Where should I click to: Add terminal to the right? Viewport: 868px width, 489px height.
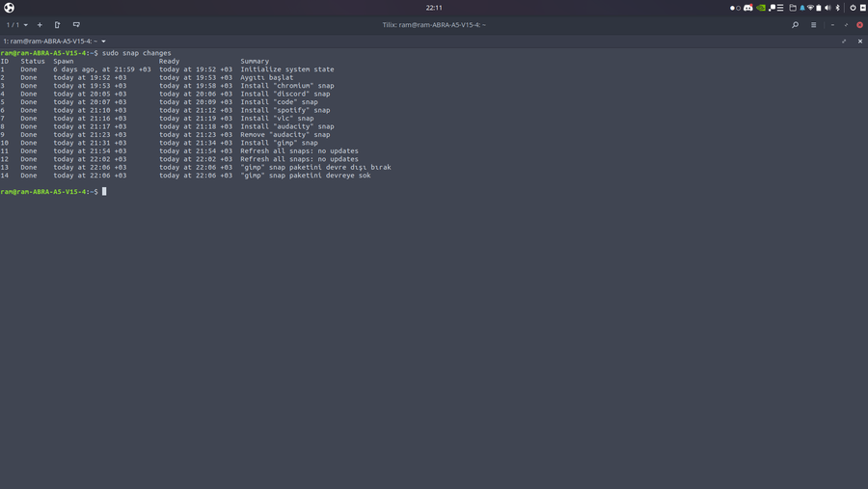pyautogui.click(x=57, y=25)
